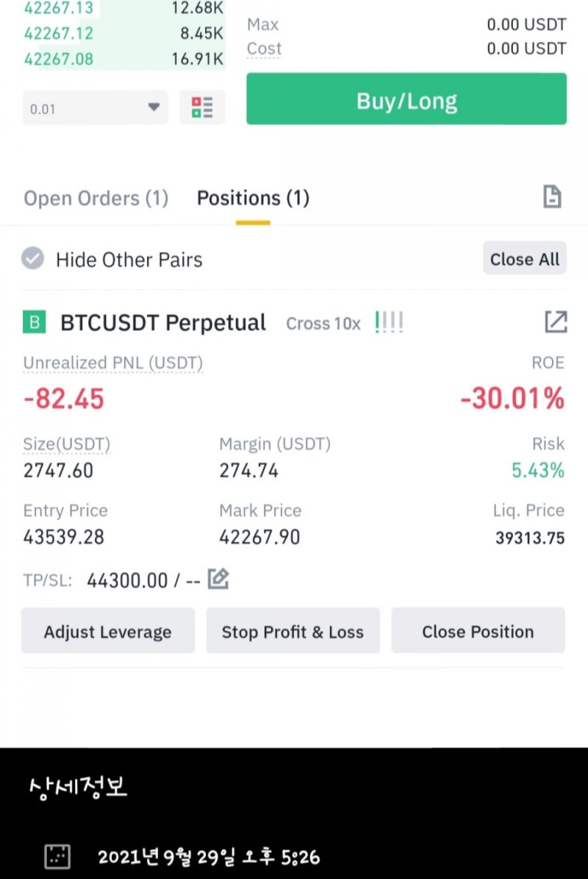Select the 42267.12 order book price
This screenshot has width=588, height=879.
click(x=59, y=34)
